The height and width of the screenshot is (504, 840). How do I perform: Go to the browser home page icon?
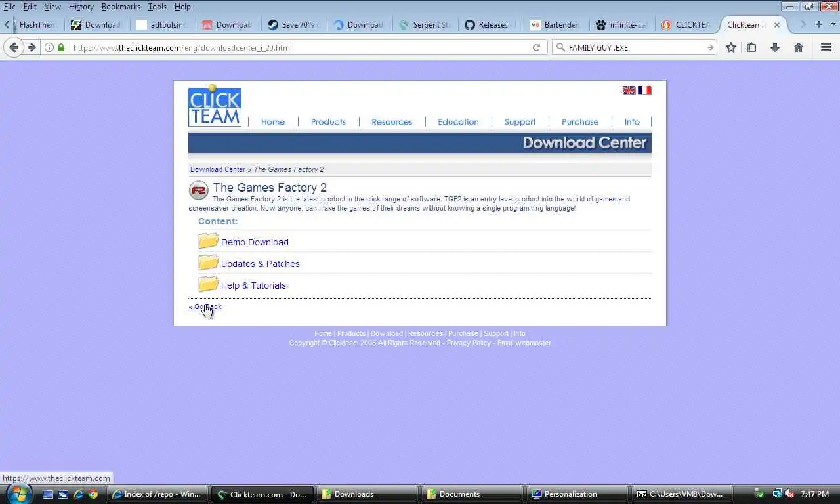pos(799,47)
